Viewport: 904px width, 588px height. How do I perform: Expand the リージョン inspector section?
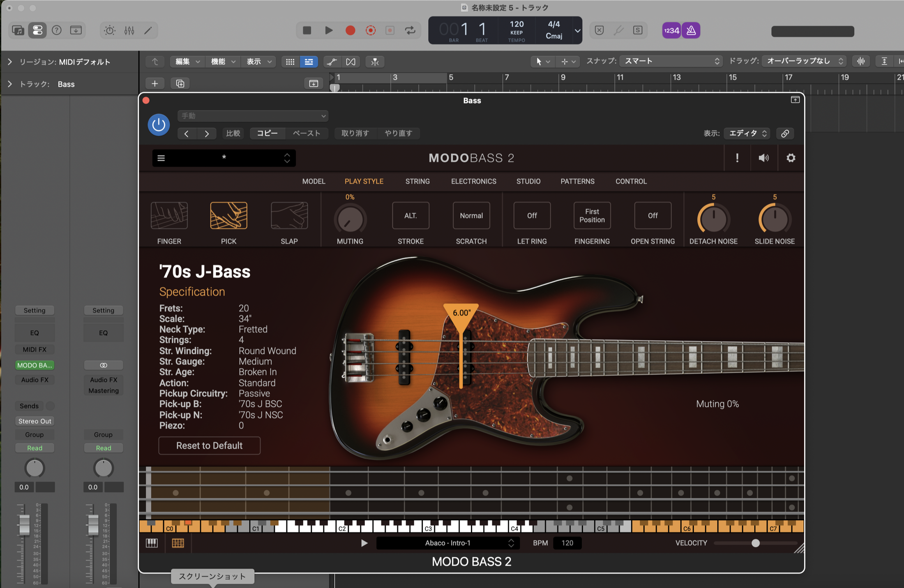(10, 62)
